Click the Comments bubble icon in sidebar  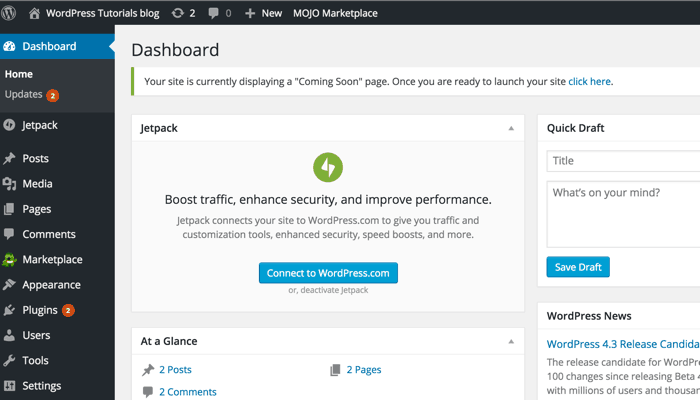[9, 234]
